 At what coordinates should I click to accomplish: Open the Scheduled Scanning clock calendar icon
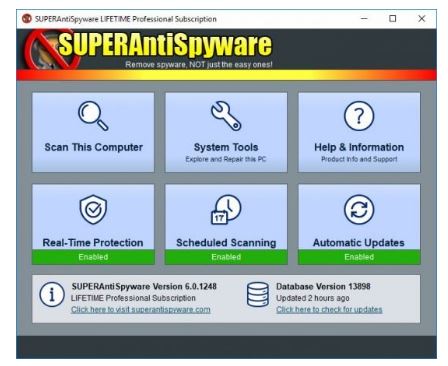click(x=226, y=210)
